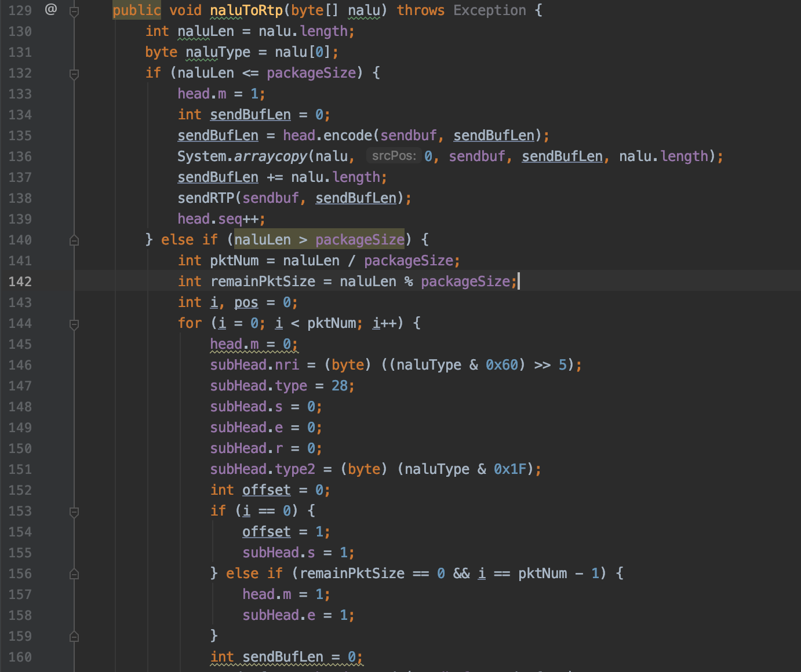Collapse the if (i == 0) block
This screenshot has width=801, height=672.
tap(74, 511)
